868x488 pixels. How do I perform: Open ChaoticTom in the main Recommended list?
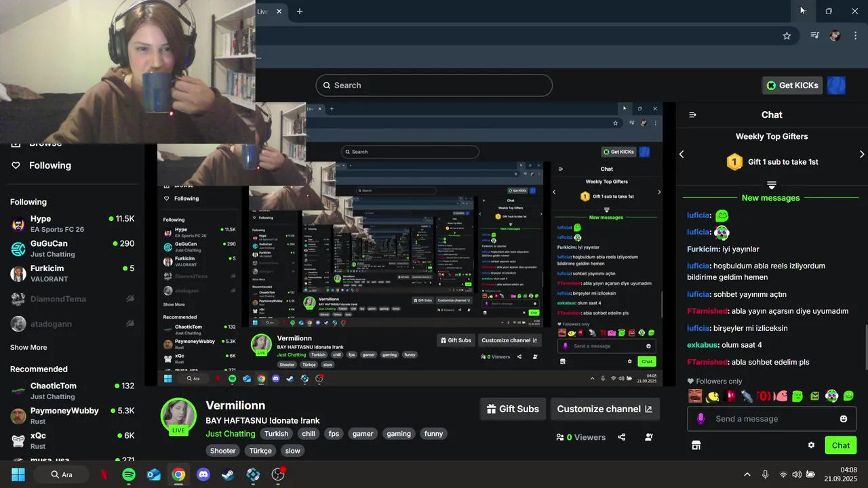pos(73,391)
